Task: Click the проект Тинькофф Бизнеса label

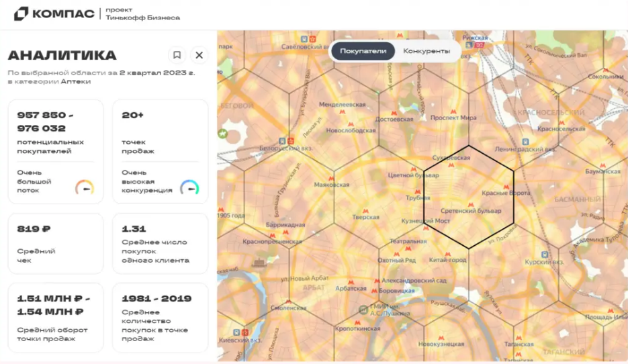Action: (142, 14)
